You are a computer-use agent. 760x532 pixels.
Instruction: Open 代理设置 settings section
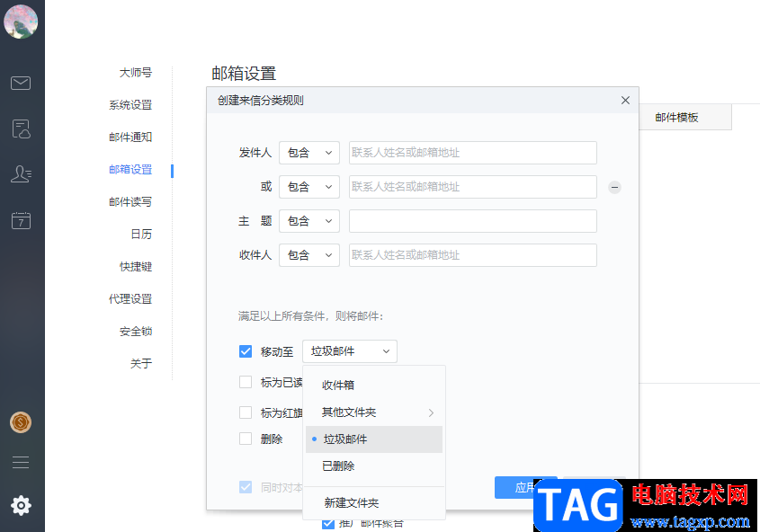tap(130, 299)
